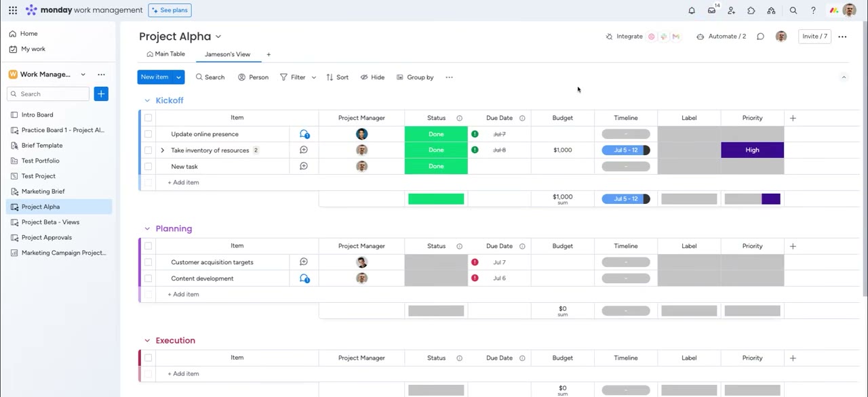The width and height of the screenshot is (868, 397).
Task: Click project manager avatar for Update online presence
Action: 361,134
